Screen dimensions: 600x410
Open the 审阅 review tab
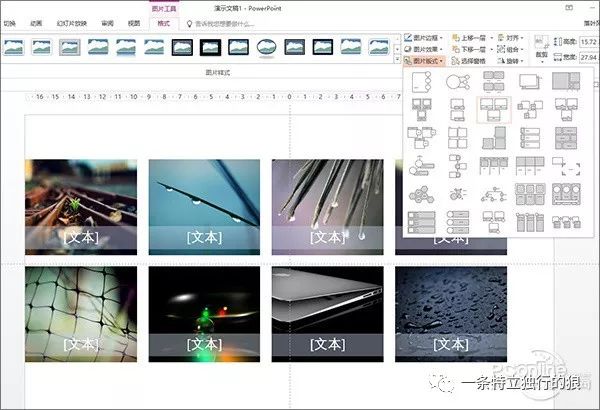click(x=107, y=24)
